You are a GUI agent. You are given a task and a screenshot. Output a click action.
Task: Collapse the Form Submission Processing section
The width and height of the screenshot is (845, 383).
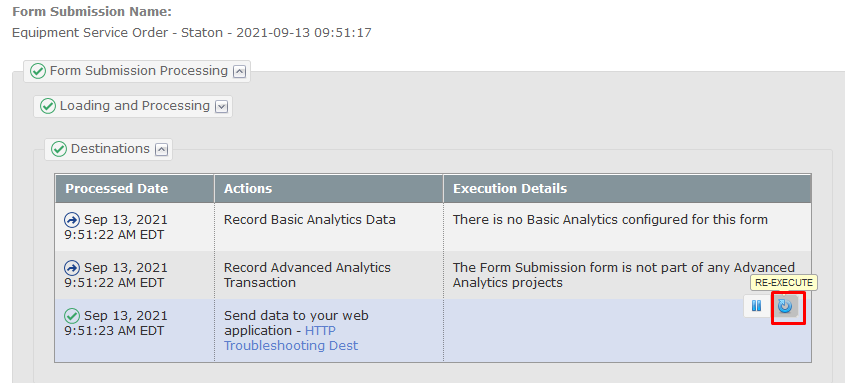pos(240,71)
